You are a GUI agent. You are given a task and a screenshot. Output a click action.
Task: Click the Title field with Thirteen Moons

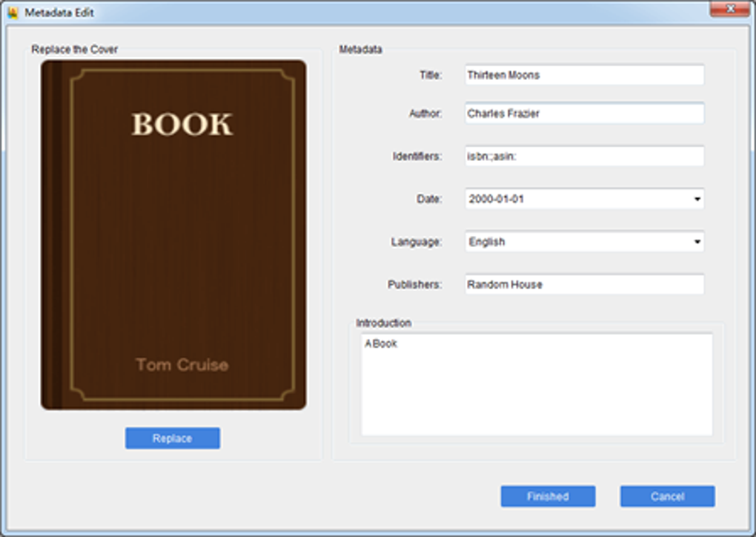click(x=584, y=75)
